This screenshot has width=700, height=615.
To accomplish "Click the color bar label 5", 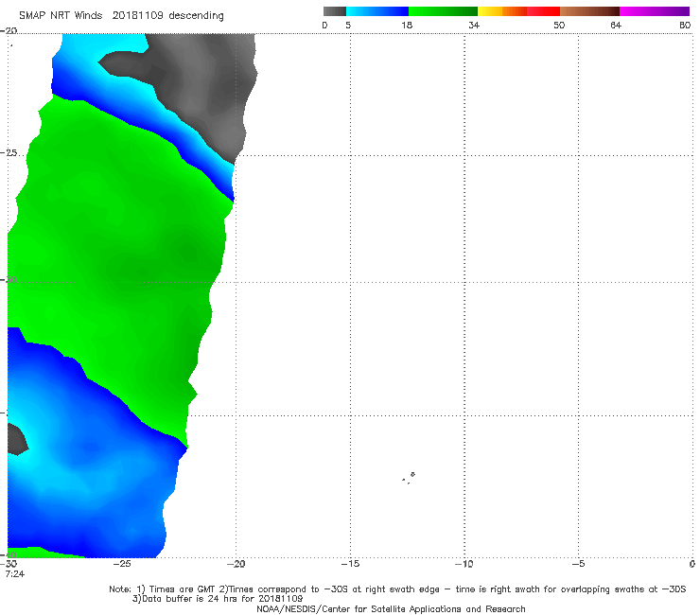I will click(x=348, y=25).
